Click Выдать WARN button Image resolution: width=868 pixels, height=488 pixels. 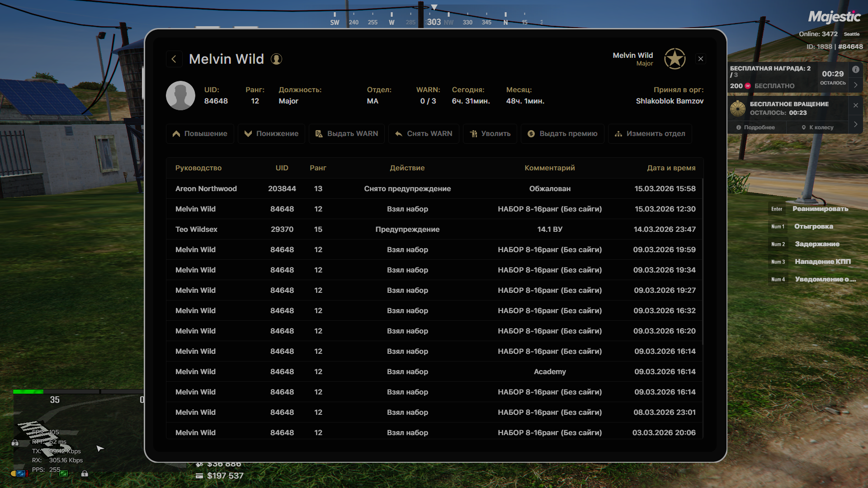(x=346, y=134)
